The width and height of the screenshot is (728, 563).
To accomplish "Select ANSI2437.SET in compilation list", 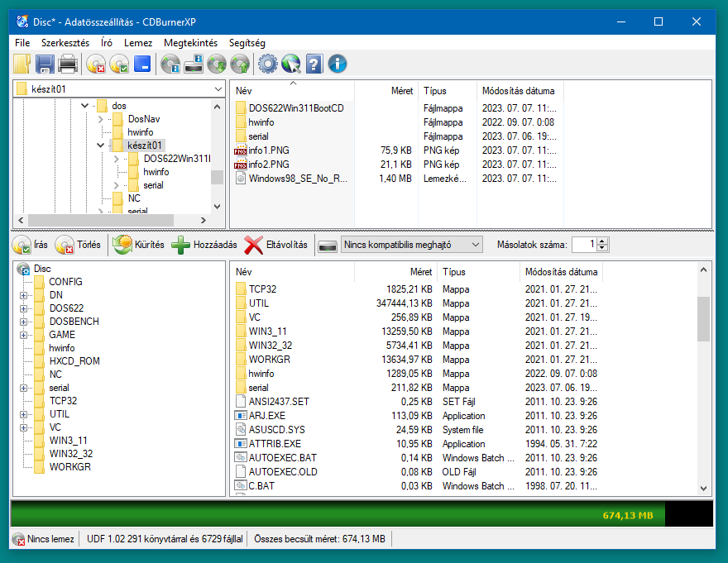I will point(279,402).
